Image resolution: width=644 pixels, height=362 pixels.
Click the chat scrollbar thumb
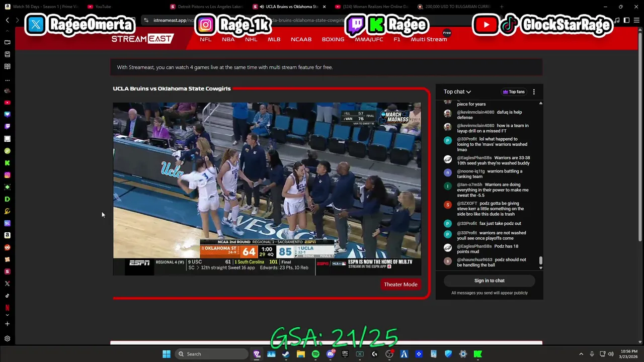click(541, 260)
